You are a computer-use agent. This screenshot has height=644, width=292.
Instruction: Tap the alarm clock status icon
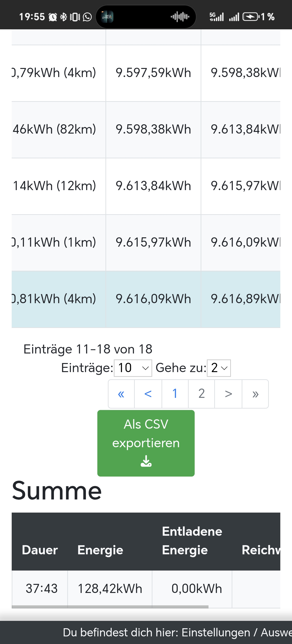coord(53,17)
